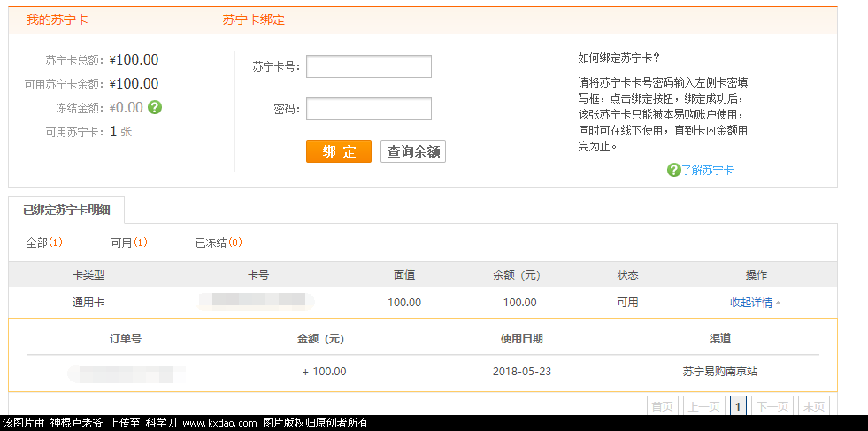Select the 已绑定苏宁卡明细 tab
This screenshot has width=868, height=431.
click(x=66, y=210)
